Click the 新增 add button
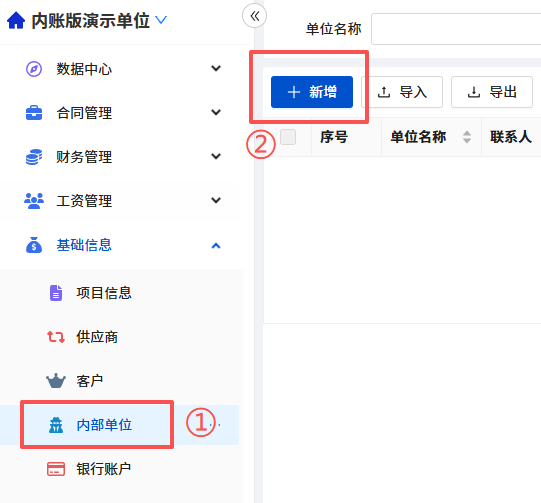 click(312, 92)
